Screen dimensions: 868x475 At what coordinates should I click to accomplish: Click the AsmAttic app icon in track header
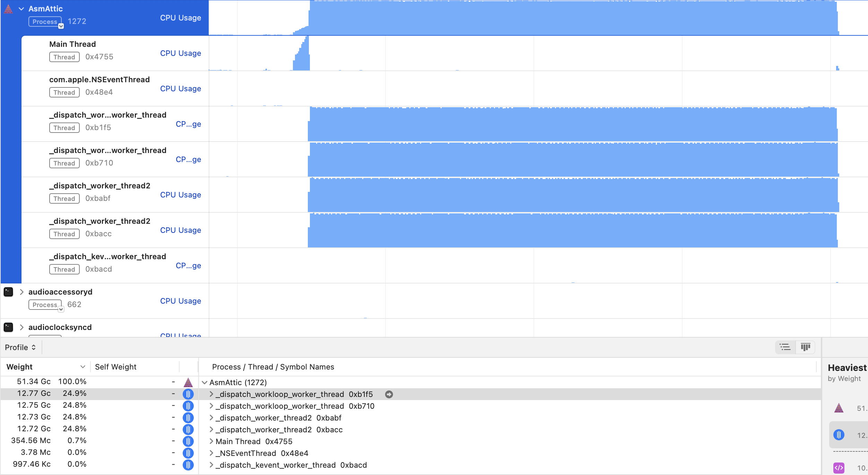8,9
